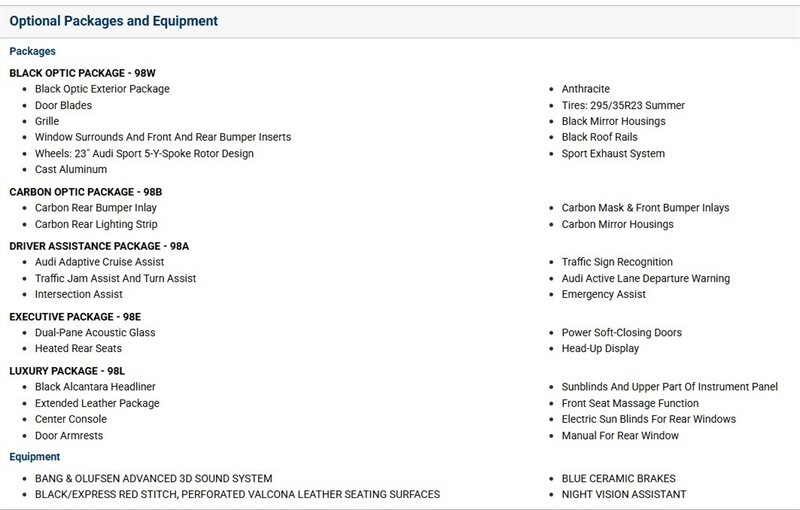Select the LUXURY PACKAGE - 98L heading
The image size is (800, 510).
click(x=67, y=371)
